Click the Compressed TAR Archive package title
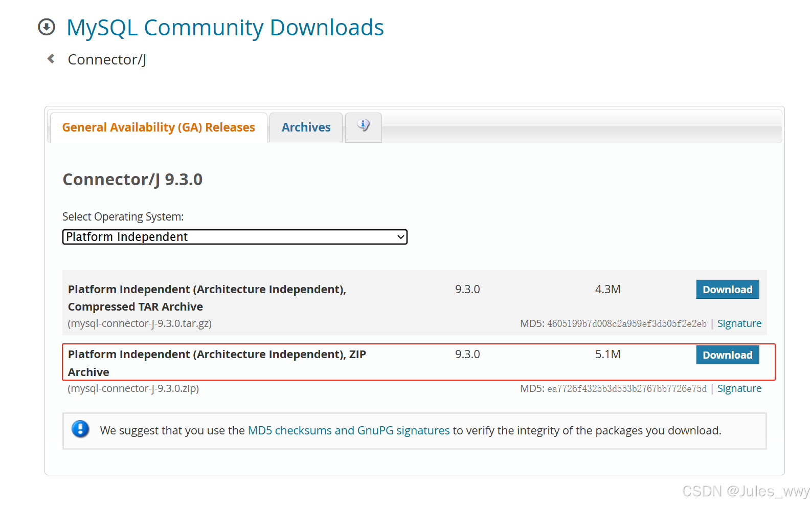 pos(207,298)
